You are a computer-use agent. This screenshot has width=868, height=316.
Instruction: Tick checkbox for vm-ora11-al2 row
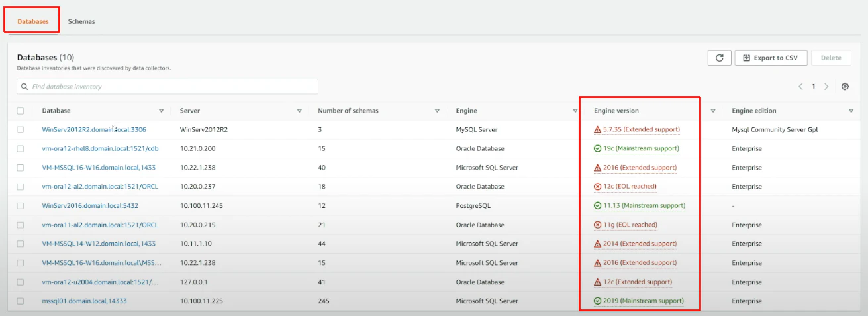(20, 225)
